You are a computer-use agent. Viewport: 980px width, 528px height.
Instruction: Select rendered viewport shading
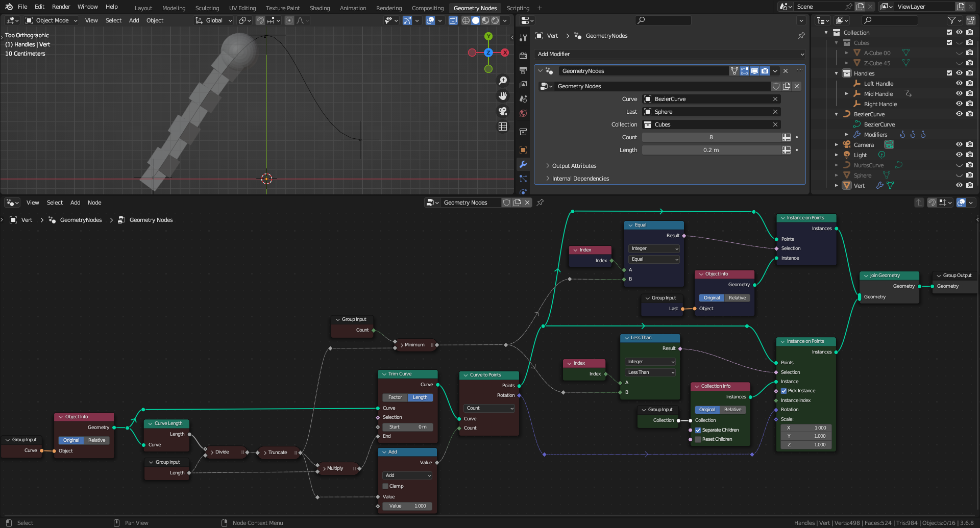tap(495, 20)
